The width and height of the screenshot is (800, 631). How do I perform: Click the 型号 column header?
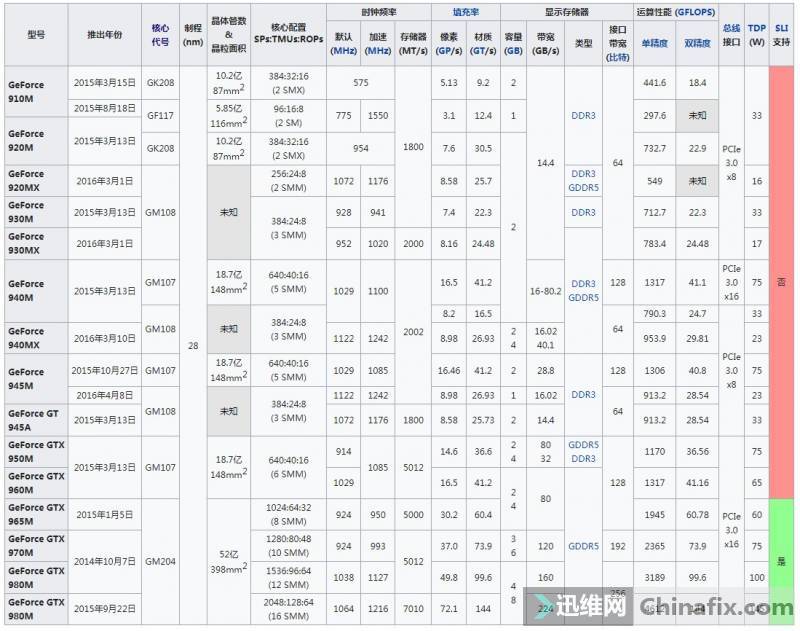36,35
